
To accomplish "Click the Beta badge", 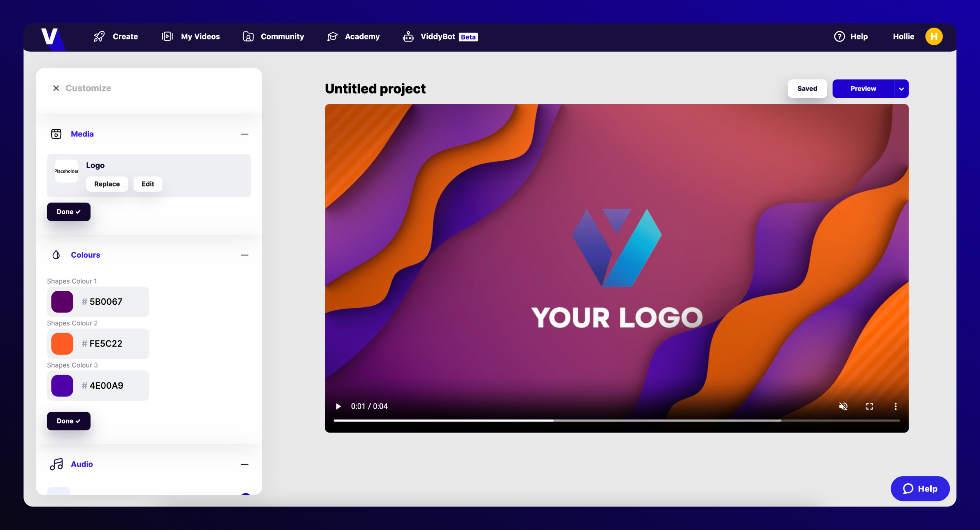I will point(468,37).
